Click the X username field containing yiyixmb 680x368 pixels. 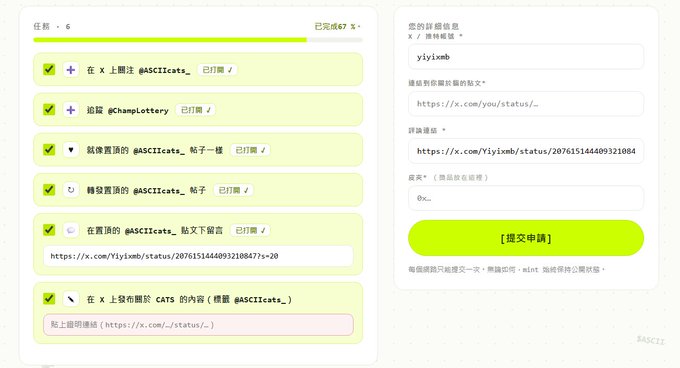(526, 57)
